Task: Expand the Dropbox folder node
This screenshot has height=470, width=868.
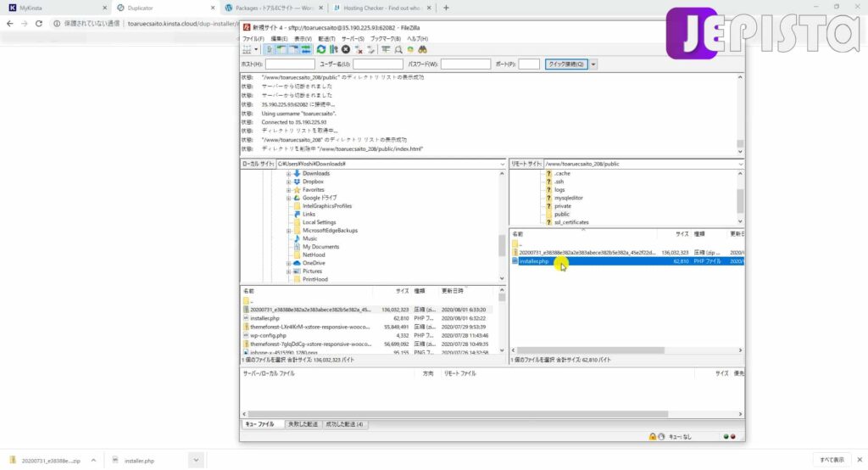Action: click(x=288, y=182)
